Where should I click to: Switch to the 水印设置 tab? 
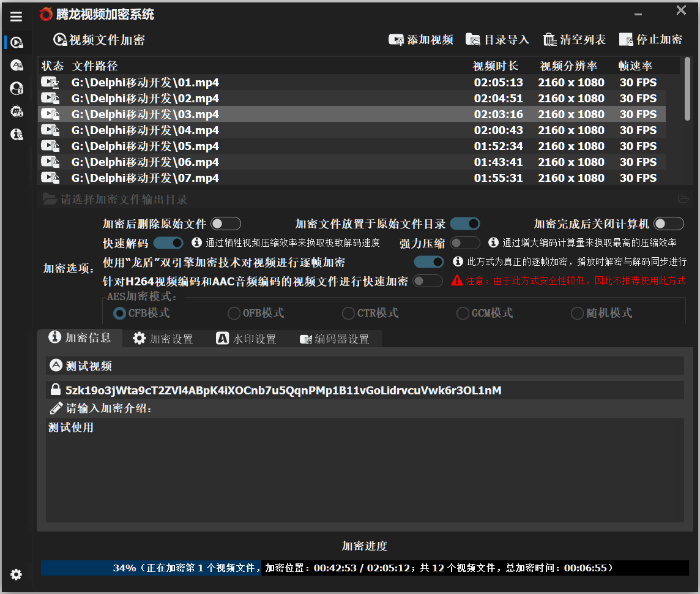click(x=247, y=339)
